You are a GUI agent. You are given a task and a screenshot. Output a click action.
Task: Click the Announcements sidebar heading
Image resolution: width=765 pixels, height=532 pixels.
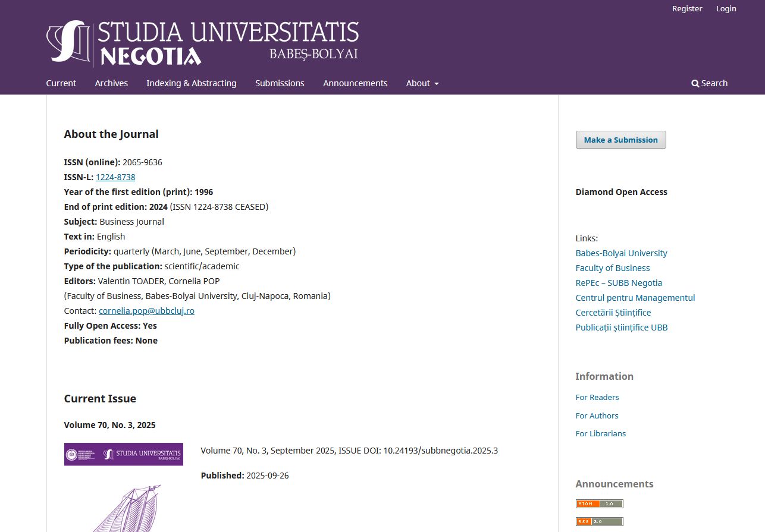pos(614,484)
